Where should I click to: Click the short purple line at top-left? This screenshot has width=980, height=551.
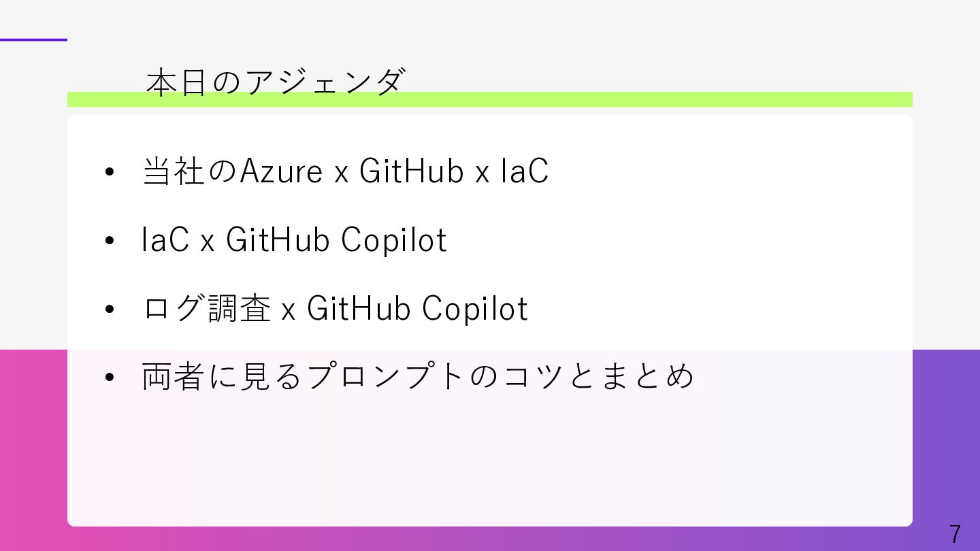coord(33,39)
